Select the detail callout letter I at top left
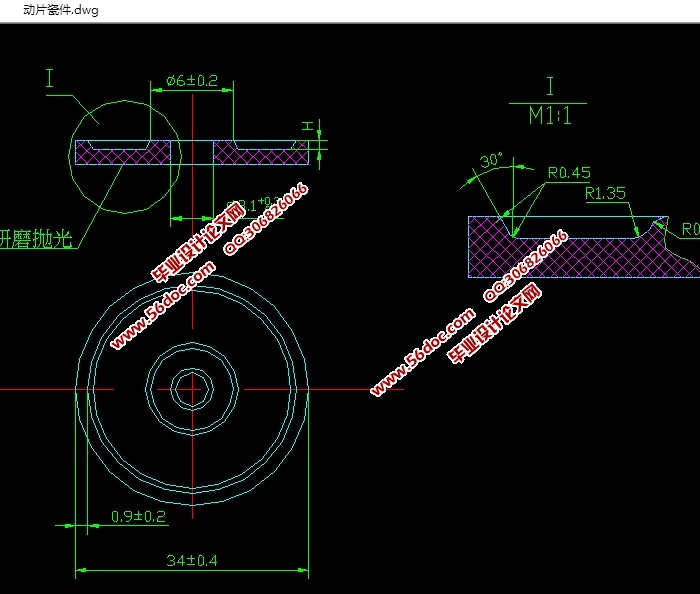 pos(50,80)
